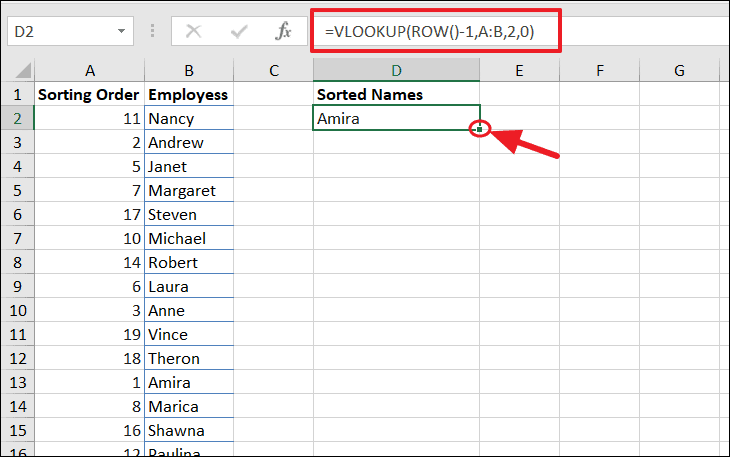Select row 10 header

click(17, 310)
